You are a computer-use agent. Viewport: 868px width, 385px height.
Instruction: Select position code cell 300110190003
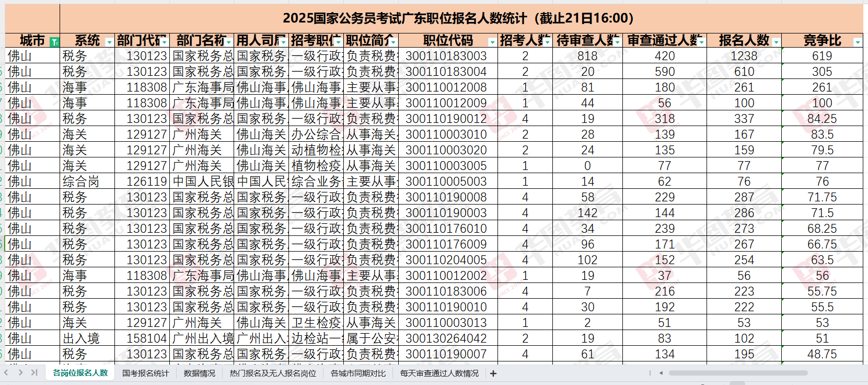point(448,213)
